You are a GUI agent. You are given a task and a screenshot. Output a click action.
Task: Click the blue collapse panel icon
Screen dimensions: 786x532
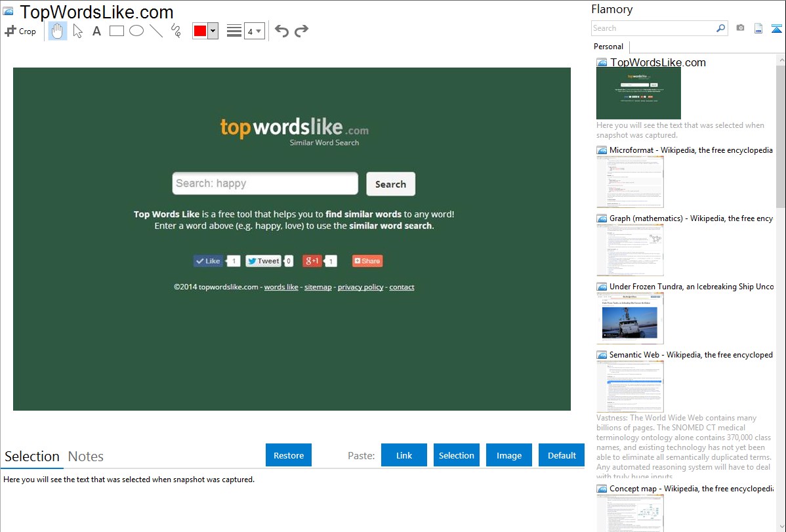click(x=776, y=28)
